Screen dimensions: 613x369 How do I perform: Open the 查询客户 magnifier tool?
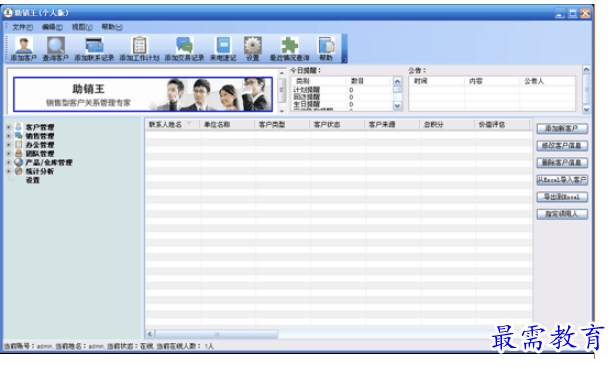tap(56, 49)
